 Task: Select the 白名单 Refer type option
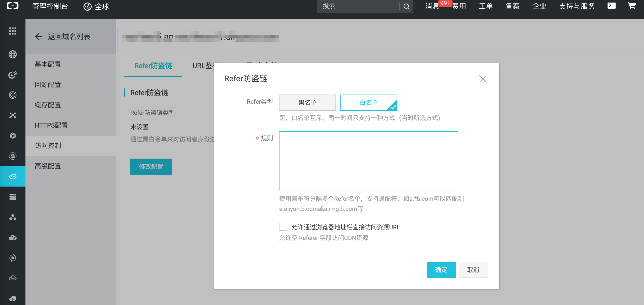click(x=368, y=103)
